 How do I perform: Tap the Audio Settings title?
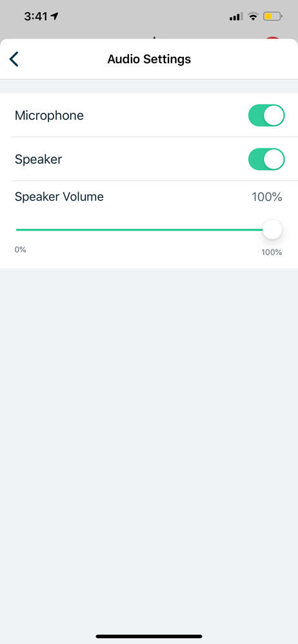[x=149, y=59]
